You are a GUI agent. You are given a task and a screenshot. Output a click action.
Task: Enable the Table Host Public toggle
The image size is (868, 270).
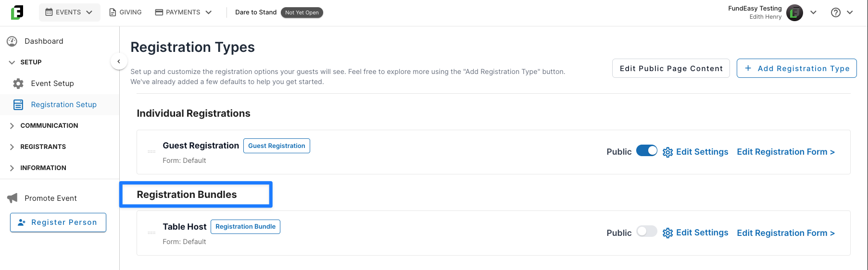(x=646, y=232)
